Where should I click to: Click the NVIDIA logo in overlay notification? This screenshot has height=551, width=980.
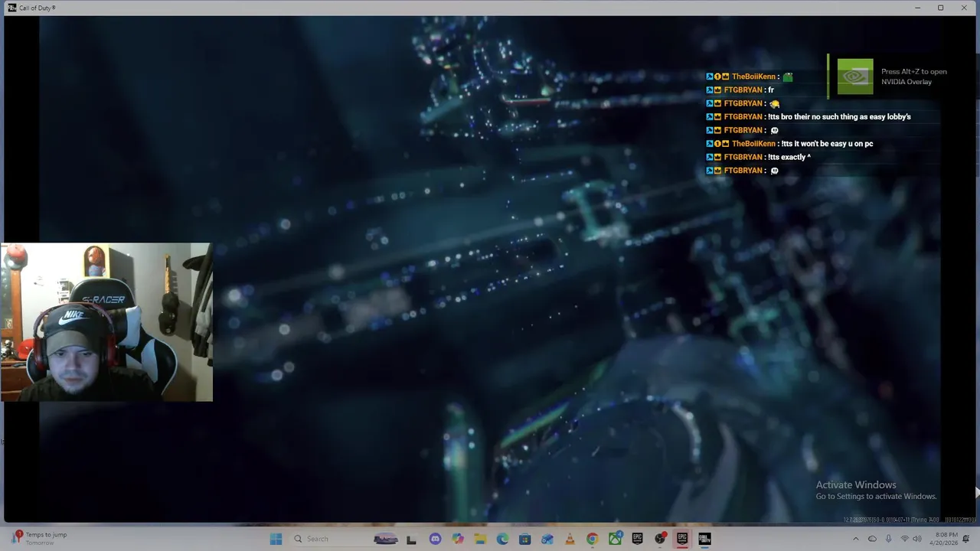(855, 77)
